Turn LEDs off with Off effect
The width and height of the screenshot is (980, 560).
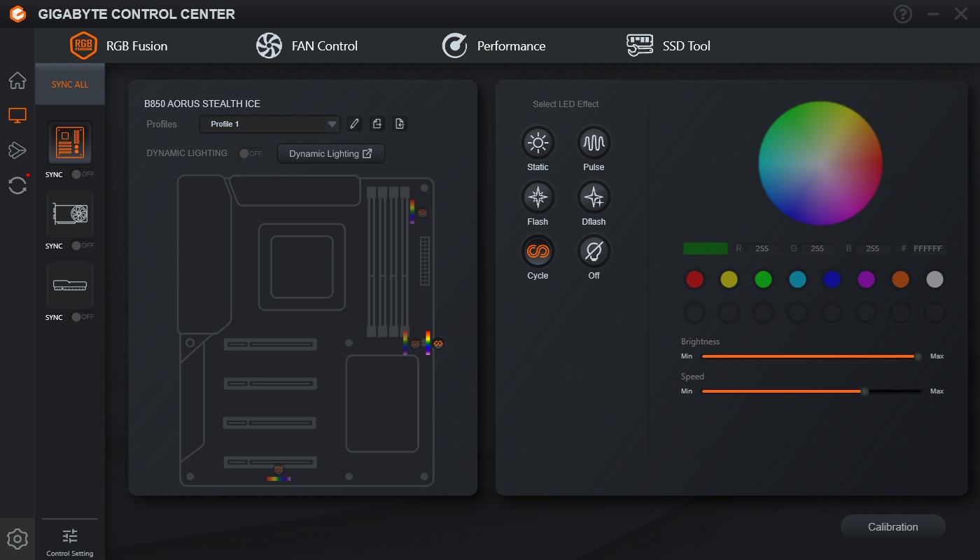click(x=594, y=251)
